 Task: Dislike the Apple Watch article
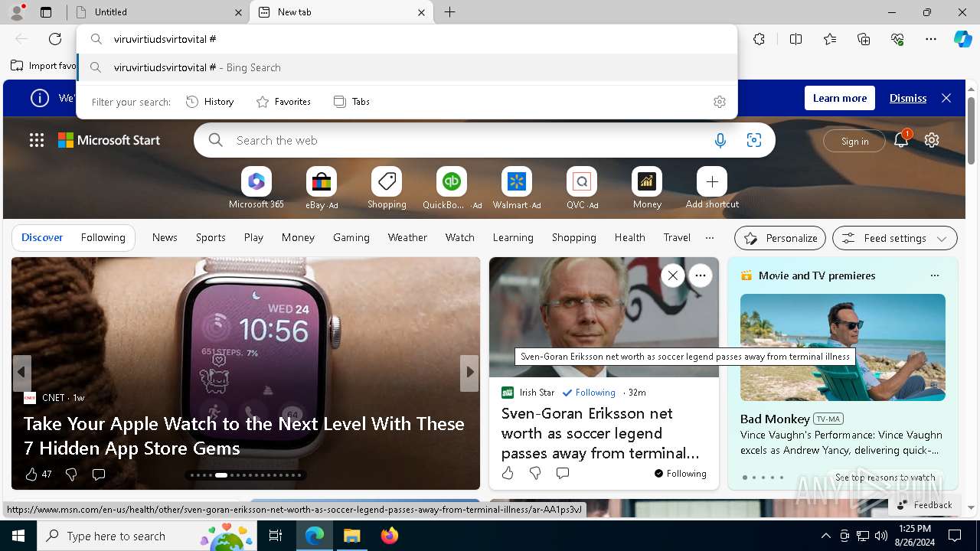[x=71, y=474]
